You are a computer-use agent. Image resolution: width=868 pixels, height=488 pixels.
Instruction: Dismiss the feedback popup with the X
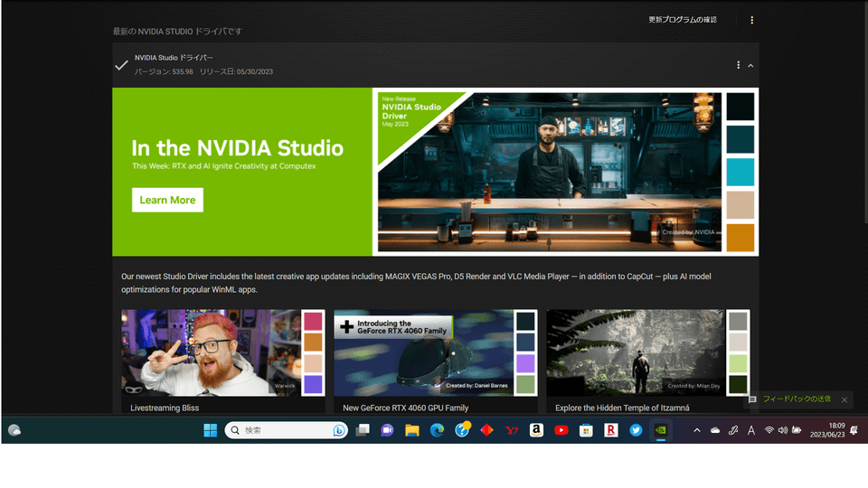click(844, 399)
